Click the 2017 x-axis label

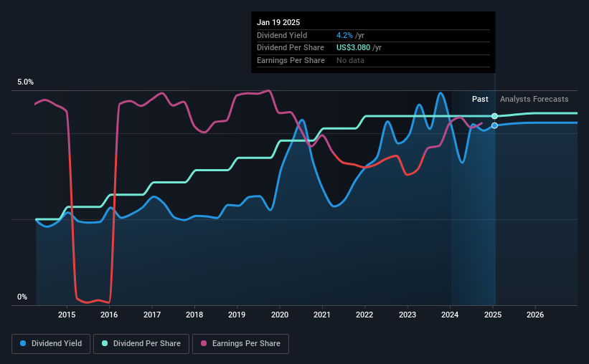coord(152,315)
